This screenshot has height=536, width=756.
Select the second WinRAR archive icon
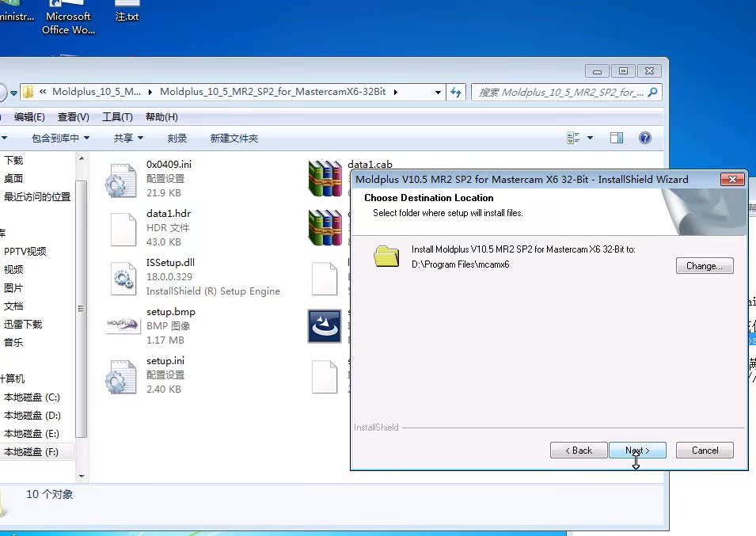[x=325, y=227]
